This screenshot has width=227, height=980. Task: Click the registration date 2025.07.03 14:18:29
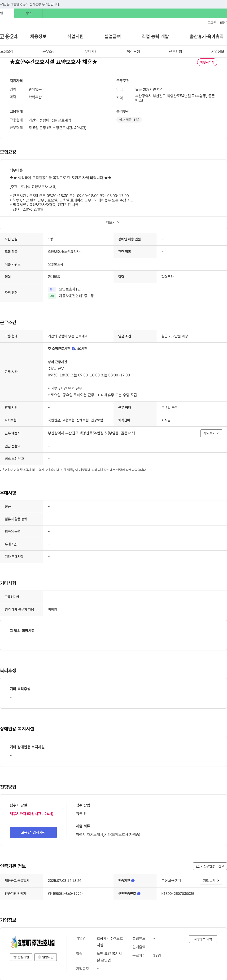pos(65,881)
